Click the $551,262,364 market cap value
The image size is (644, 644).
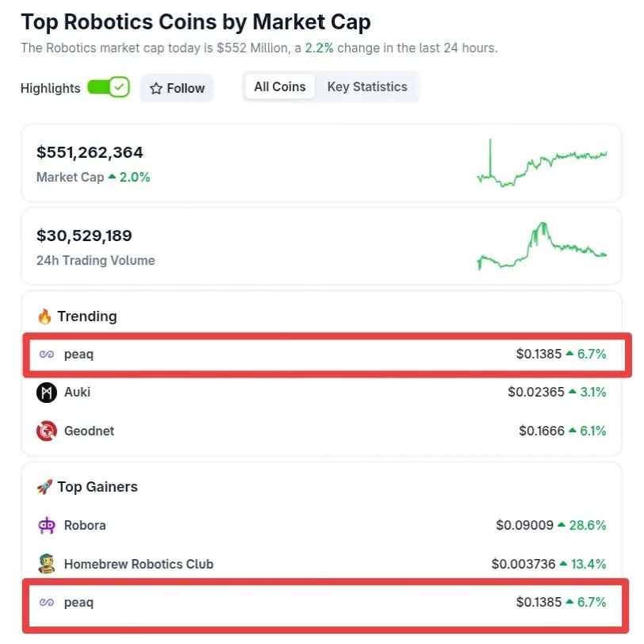click(x=90, y=152)
